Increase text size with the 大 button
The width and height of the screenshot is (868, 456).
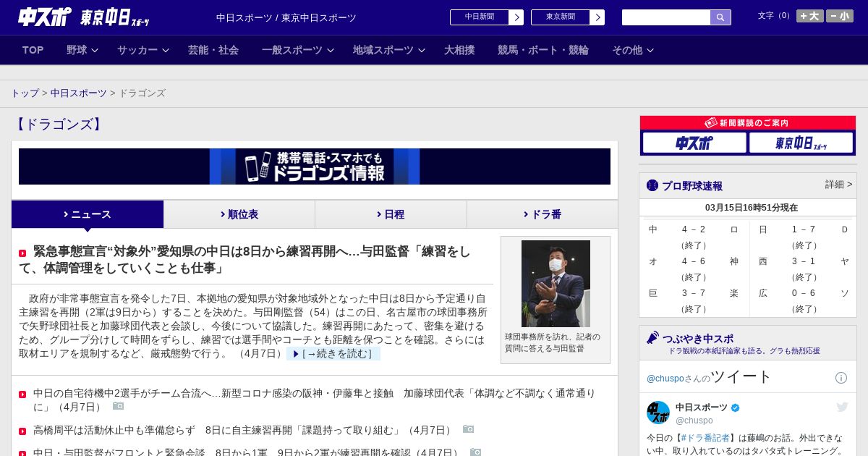point(810,16)
